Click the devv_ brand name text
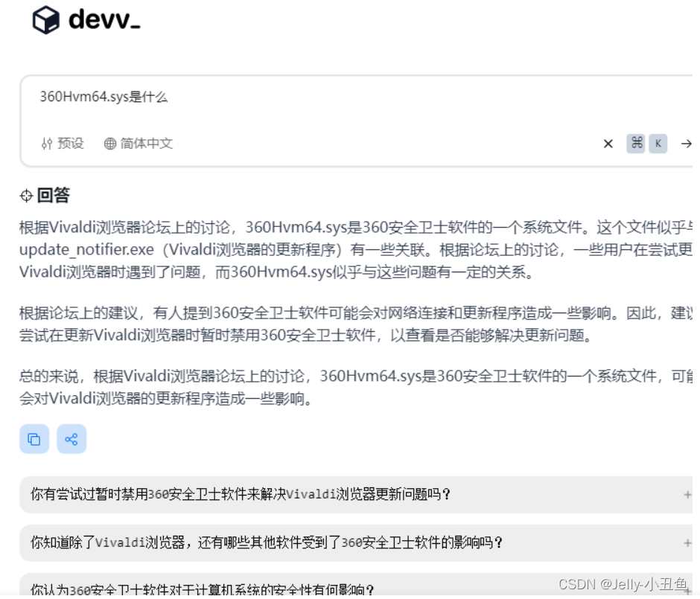The image size is (700, 599). pos(104,19)
